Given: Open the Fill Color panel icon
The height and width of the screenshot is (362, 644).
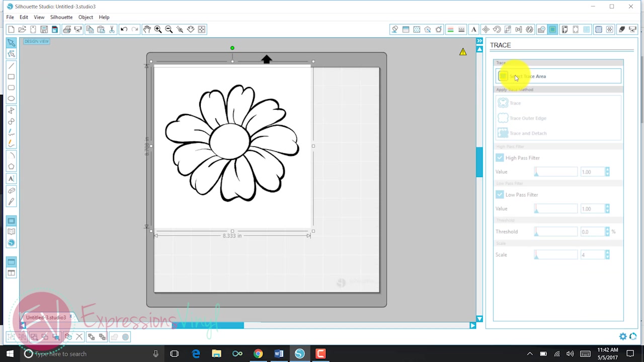Looking at the screenshot, I should 394,30.
